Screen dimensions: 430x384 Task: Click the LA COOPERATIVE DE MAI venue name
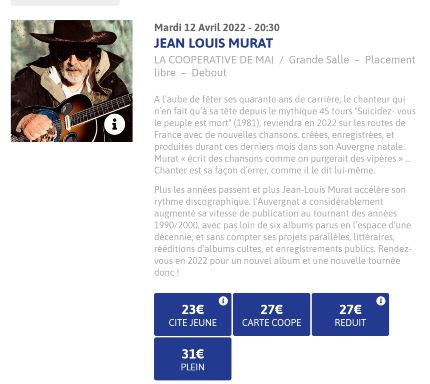[214, 60]
